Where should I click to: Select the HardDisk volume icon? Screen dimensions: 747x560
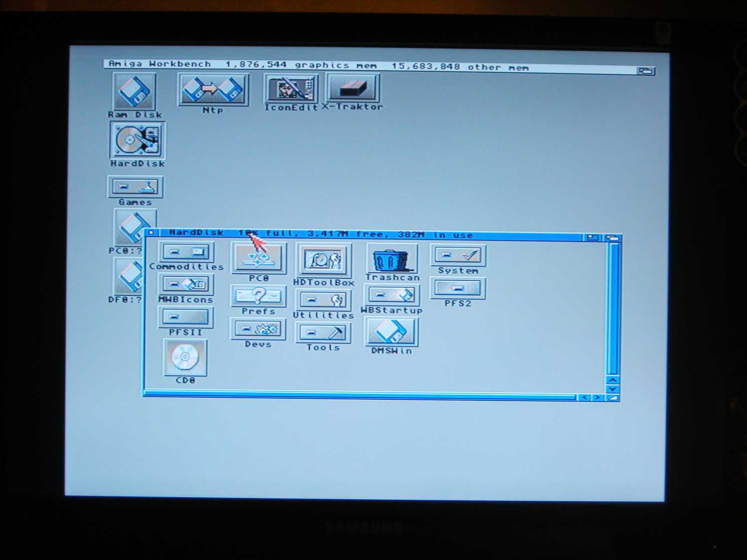(x=137, y=140)
